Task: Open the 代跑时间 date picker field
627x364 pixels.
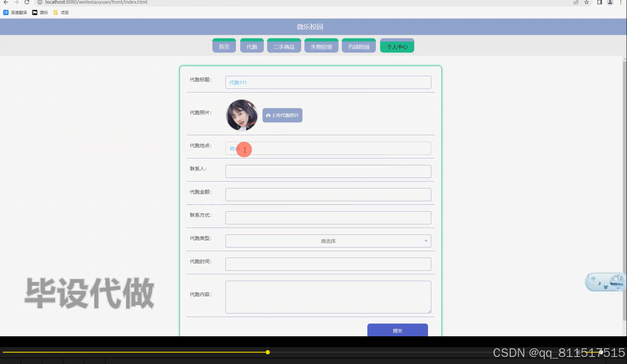Action: coord(328,264)
